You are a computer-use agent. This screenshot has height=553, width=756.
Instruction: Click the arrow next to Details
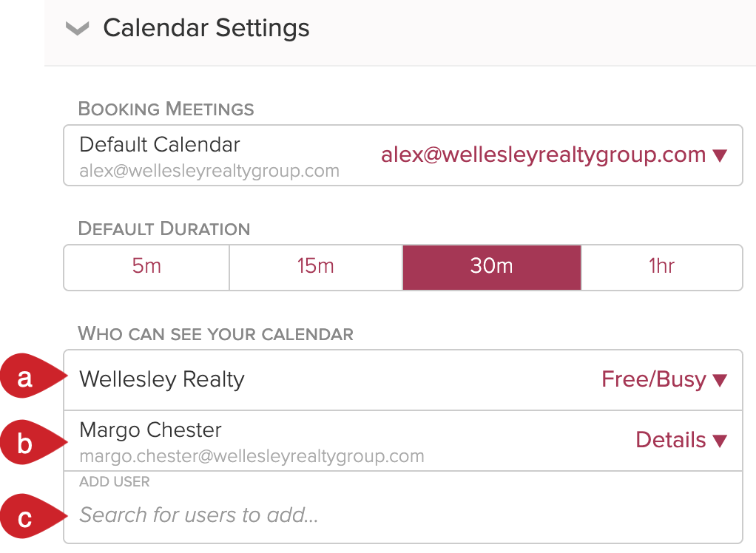tap(720, 441)
